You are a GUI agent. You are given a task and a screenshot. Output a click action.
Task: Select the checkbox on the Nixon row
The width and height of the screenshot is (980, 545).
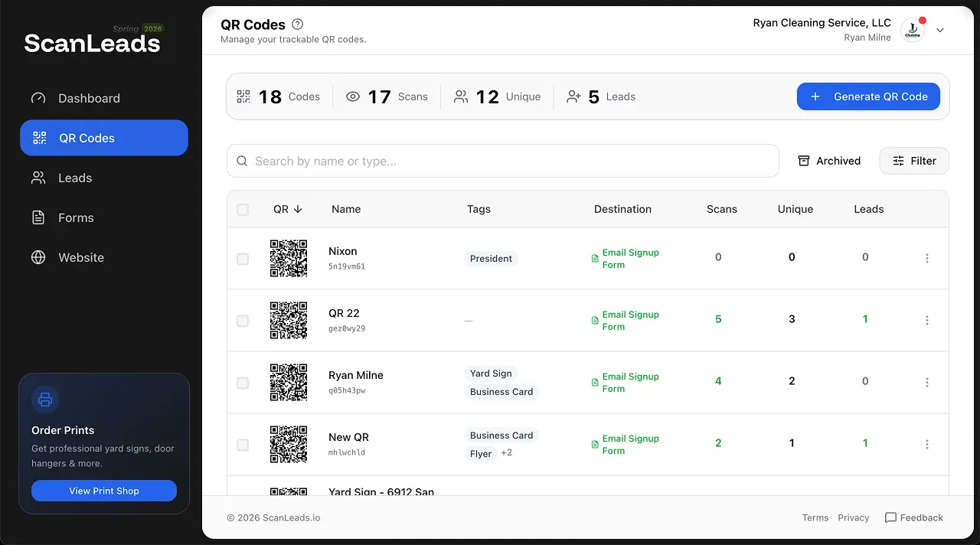tap(243, 259)
